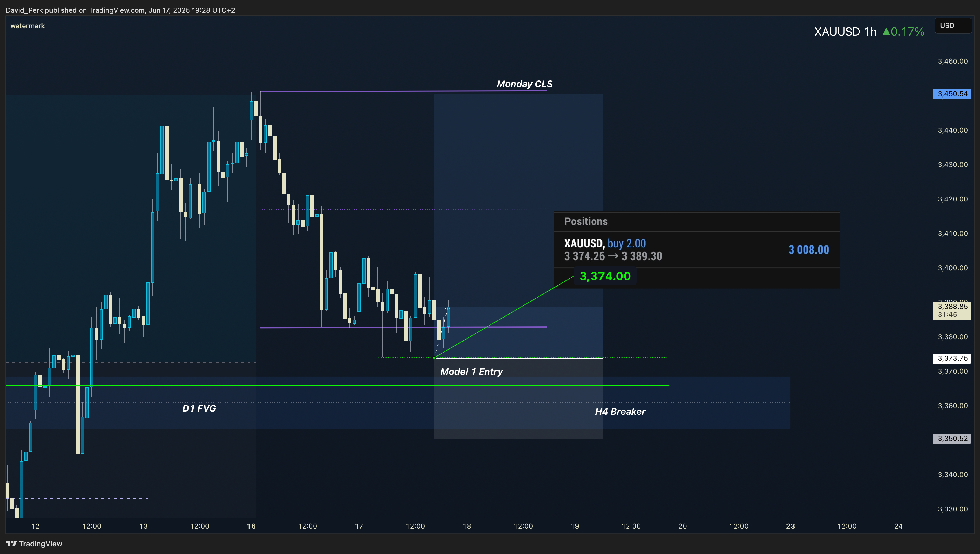The image size is (980, 554).
Task: Click the 3,330.00 price scale value
Action: (953, 509)
